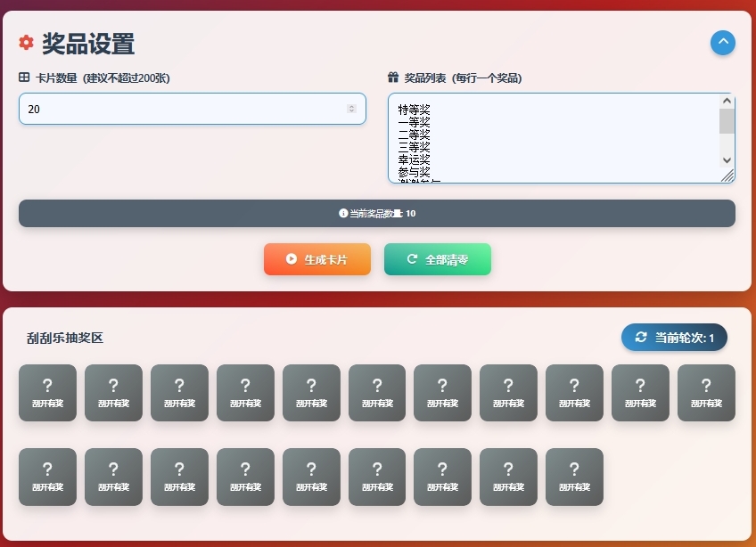Click the refresh icon on 当前轮次
The height and width of the screenshot is (547, 756).
(641, 337)
